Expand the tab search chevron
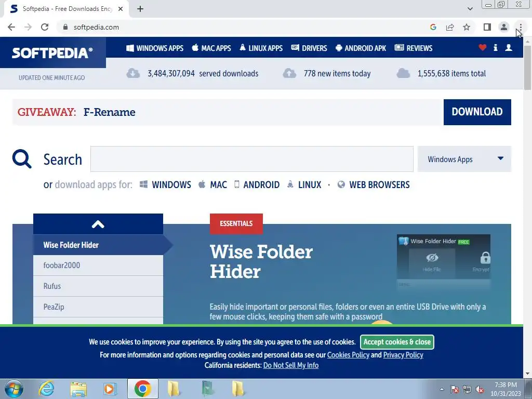The width and height of the screenshot is (532, 399). [x=470, y=9]
